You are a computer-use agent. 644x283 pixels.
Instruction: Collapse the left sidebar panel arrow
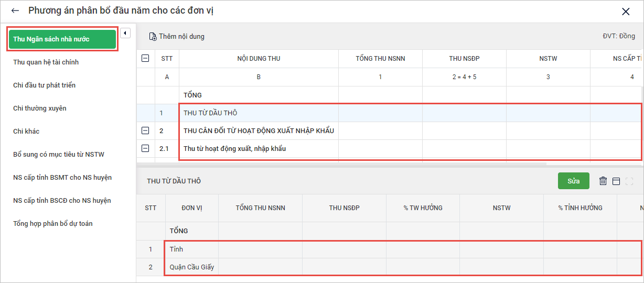click(125, 34)
